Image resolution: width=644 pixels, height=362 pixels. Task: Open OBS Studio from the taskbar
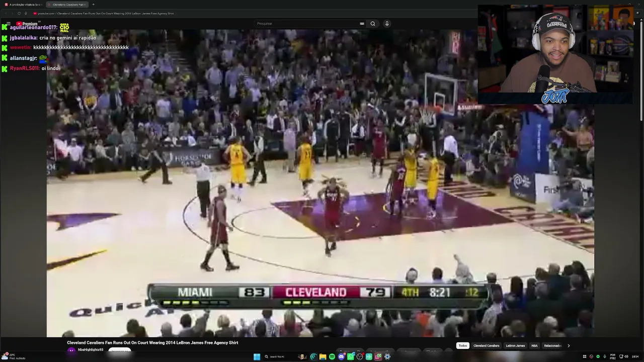(360, 357)
